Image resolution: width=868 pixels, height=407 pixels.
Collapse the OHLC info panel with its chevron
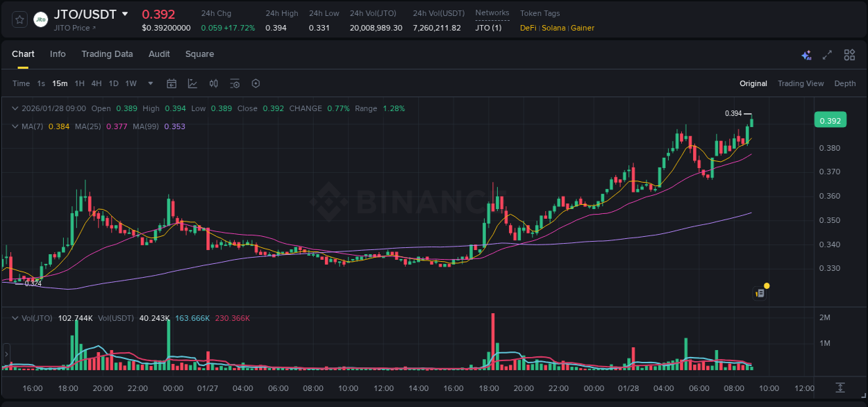pos(15,108)
